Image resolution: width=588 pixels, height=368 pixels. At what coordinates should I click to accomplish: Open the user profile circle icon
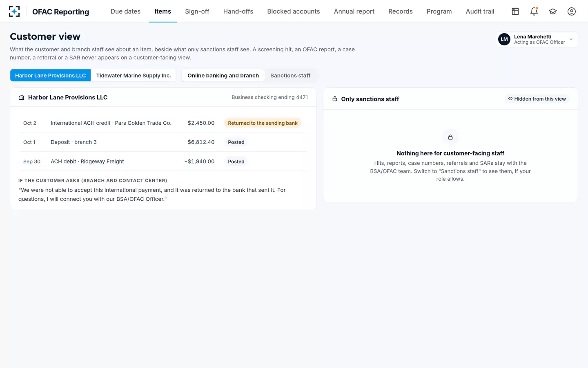coord(572,11)
